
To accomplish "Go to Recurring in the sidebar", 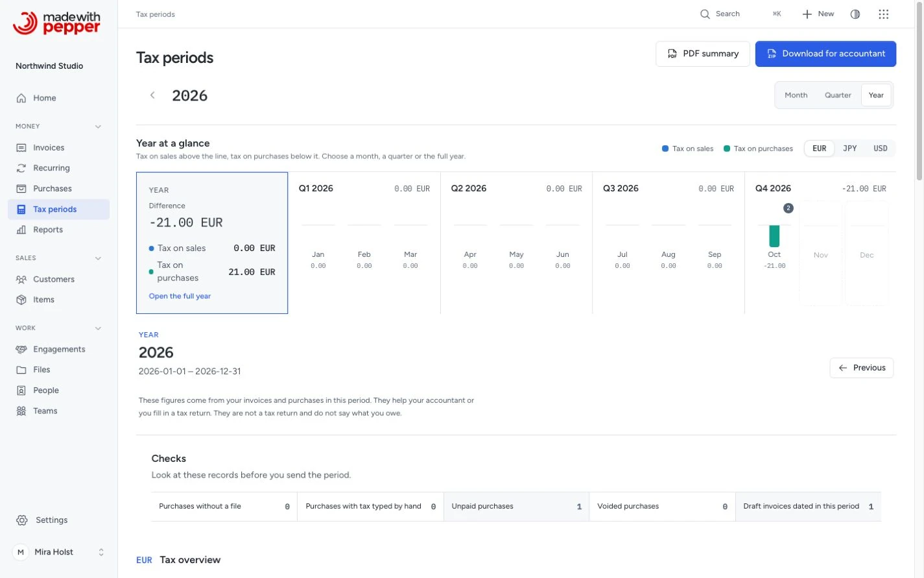I will pyautogui.click(x=58, y=168).
